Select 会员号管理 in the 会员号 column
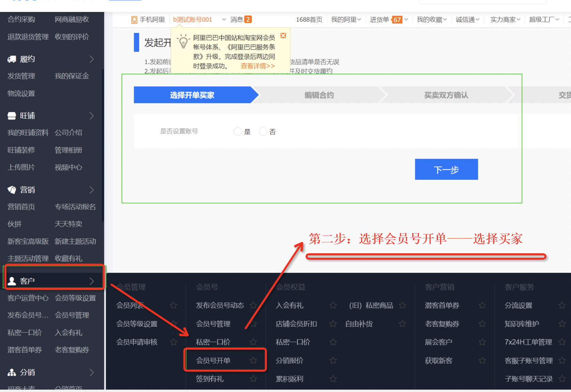The image size is (571, 392). [x=213, y=324]
